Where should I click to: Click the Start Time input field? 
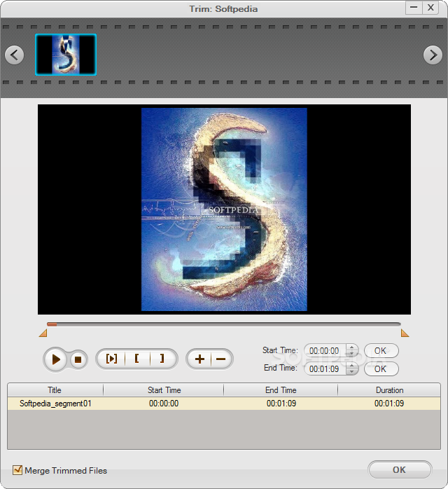[x=325, y=351]
